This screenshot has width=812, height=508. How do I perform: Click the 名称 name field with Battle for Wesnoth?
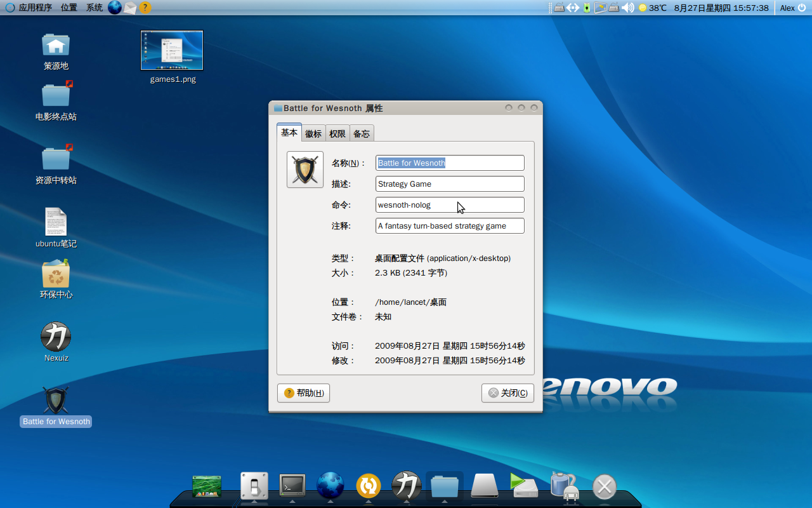pyautogui.click(x=450, y=163)
